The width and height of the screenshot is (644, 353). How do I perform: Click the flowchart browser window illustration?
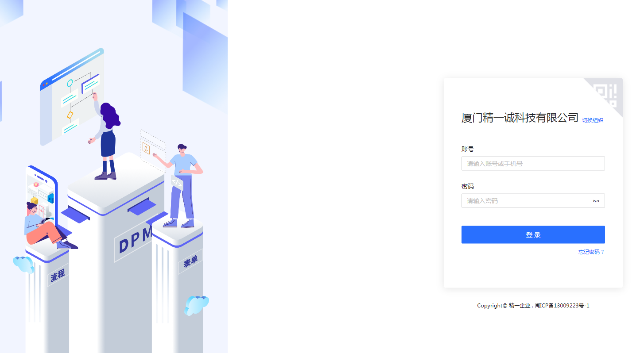pyautogui.click(x=72, y=96)
